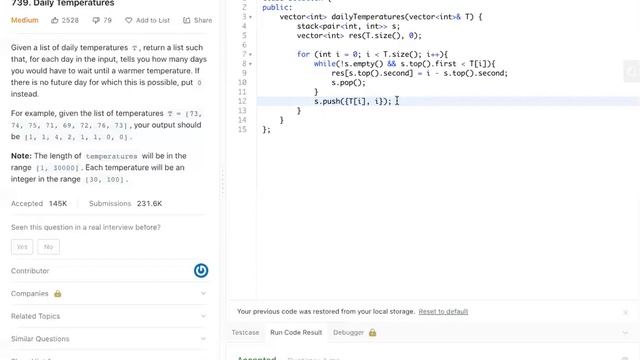This screenshot has height=360, width=640.
Task: Dismiss the restored code notification
Action: click(625, 313)
